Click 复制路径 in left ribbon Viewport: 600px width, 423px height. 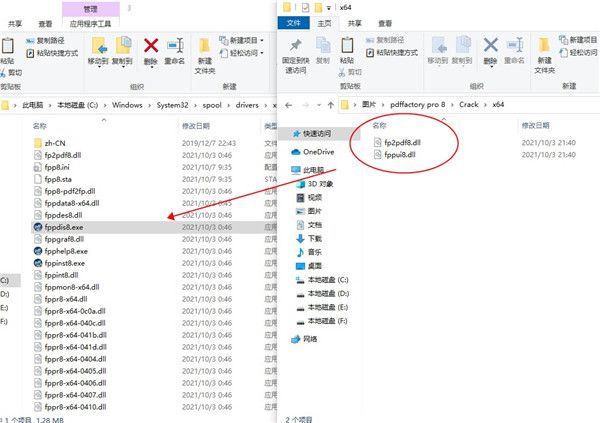[51, 39]
